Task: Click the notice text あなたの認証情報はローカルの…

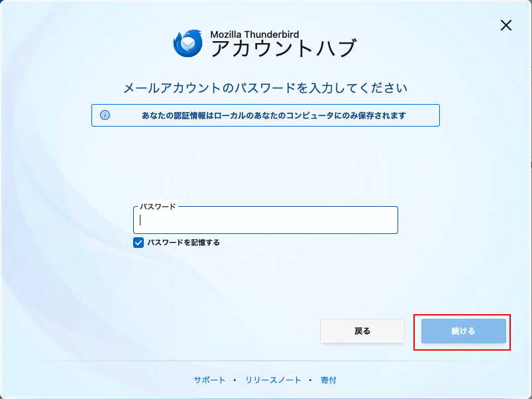Action: (274, 115)
